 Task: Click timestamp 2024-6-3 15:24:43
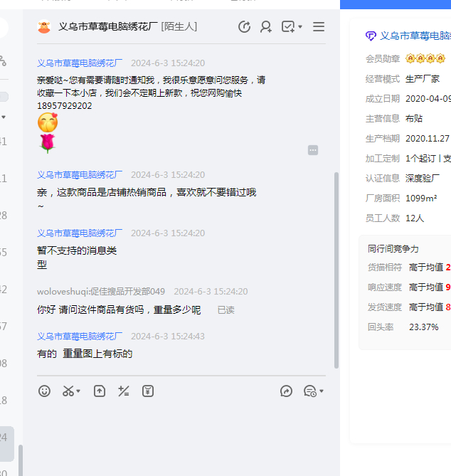pyautogui.click(x=168, y=337)
